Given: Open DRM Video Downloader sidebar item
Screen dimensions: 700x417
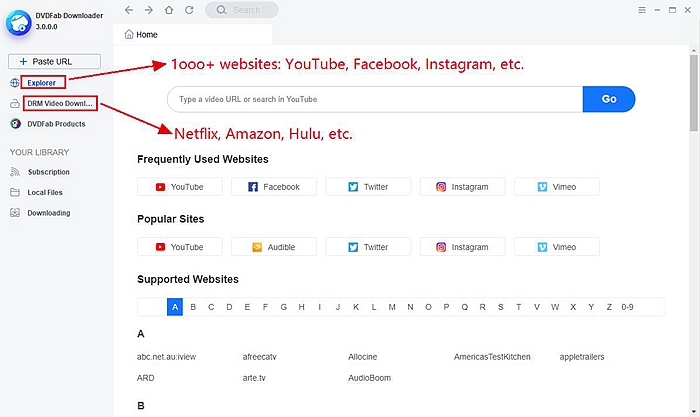Looking at the screenshot, I should (60, 104).
